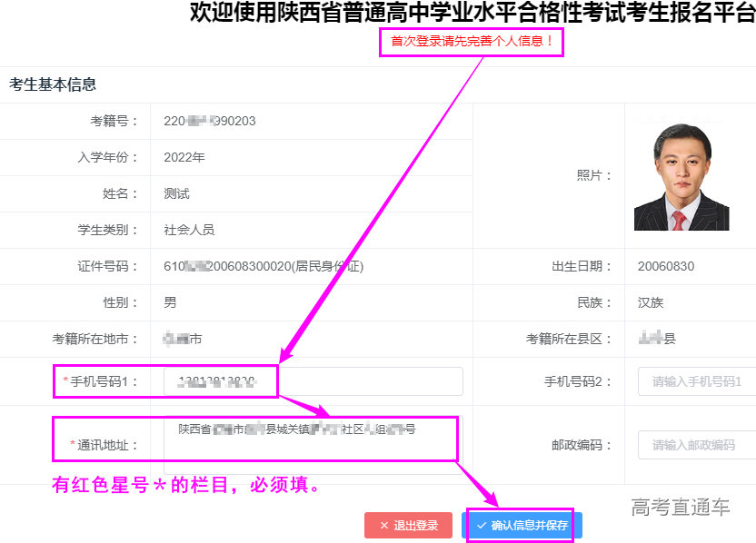
Task: Click the 确认信息并保存 button
Action: click(x=522, y=526)
